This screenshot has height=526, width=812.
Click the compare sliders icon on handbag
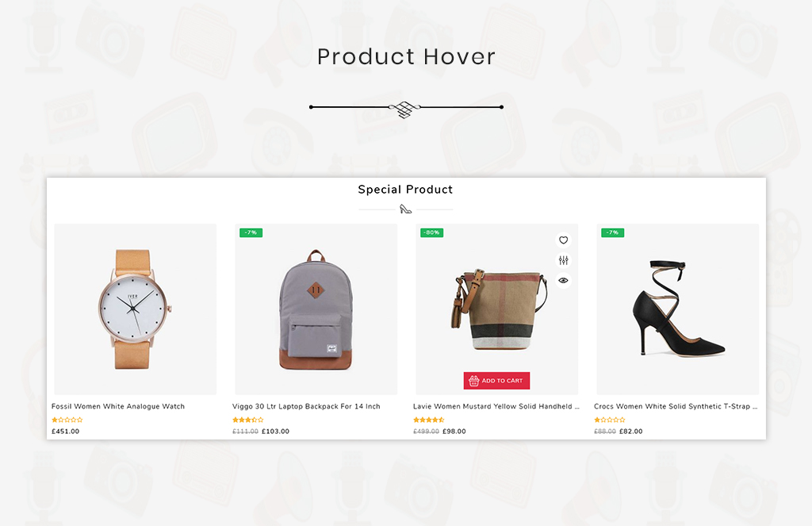tap(564, 260)
